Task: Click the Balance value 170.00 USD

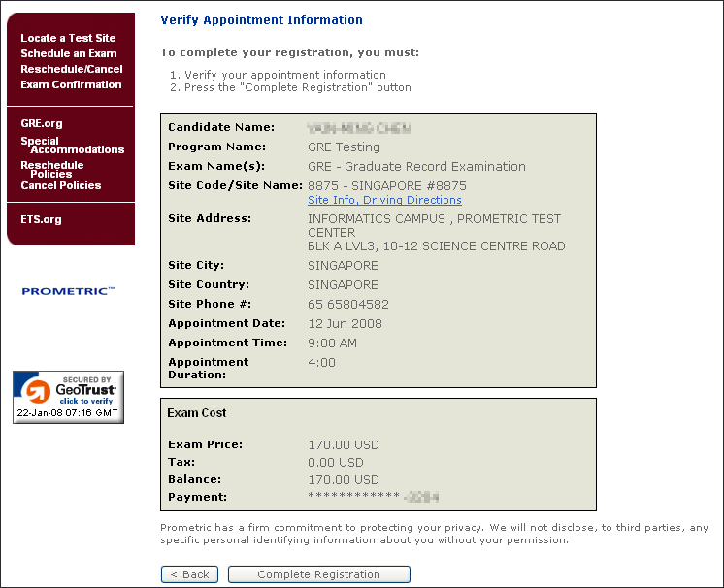Action: (344, 480)
